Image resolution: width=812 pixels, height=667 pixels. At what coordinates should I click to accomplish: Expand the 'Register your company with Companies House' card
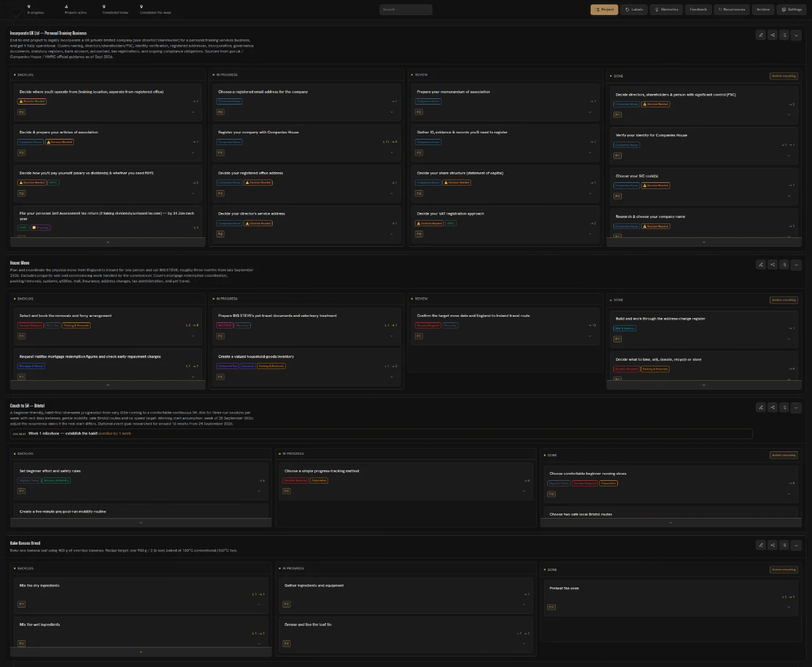pos(392,153)
